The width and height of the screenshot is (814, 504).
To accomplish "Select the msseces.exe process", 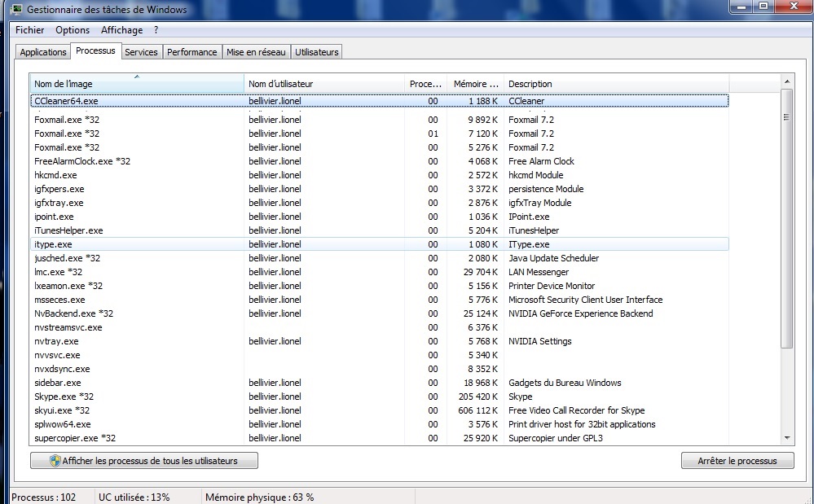I will pyautogui.click(x=379, y=299).
